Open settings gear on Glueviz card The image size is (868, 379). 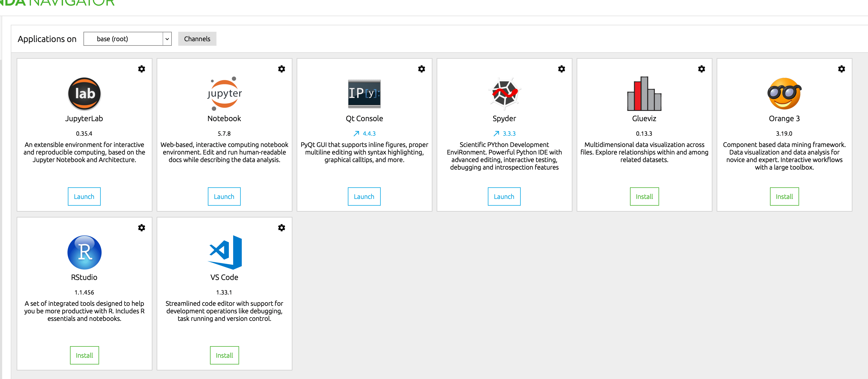click(x=702, y=69)
